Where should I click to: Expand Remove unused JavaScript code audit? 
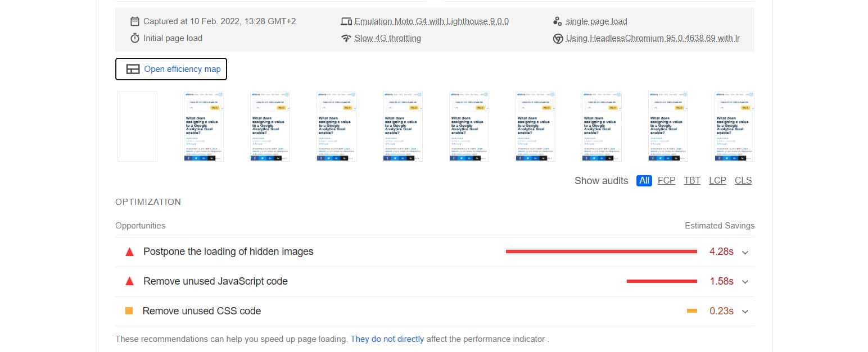[745, 282]
